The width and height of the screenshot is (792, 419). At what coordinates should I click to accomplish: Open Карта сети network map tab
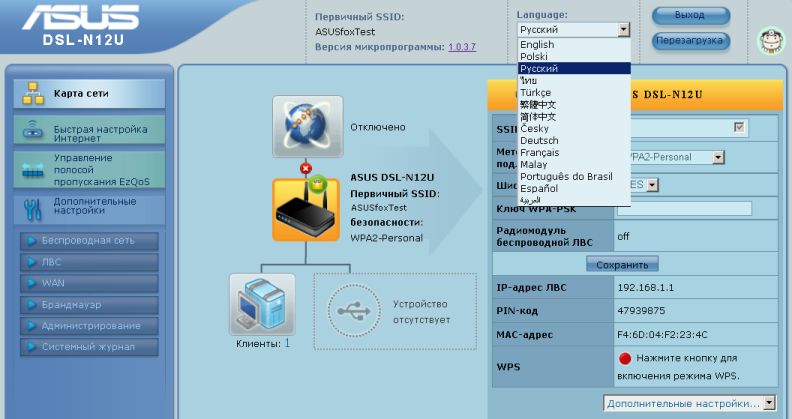pyautogui.click(x=89, y=94)
